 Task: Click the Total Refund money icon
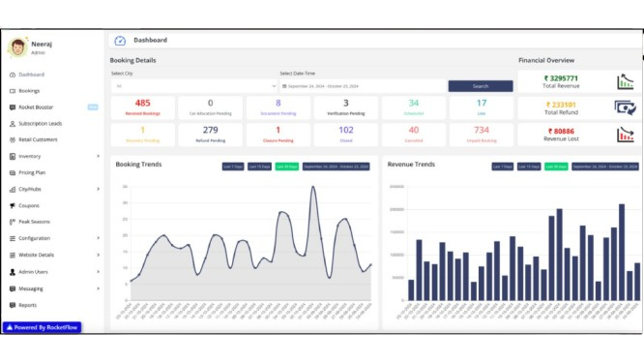(625, 108)
